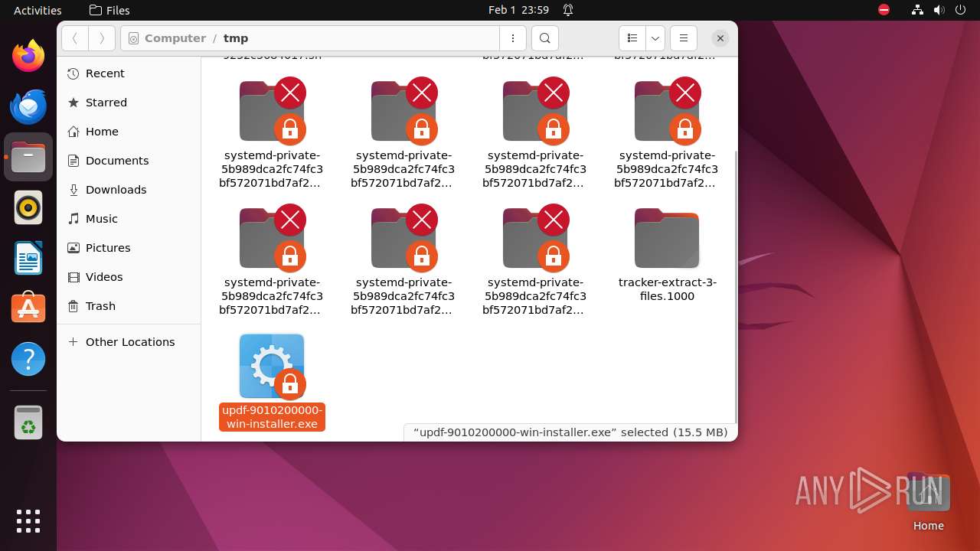Go back with the back arrow

coord(75,38)
